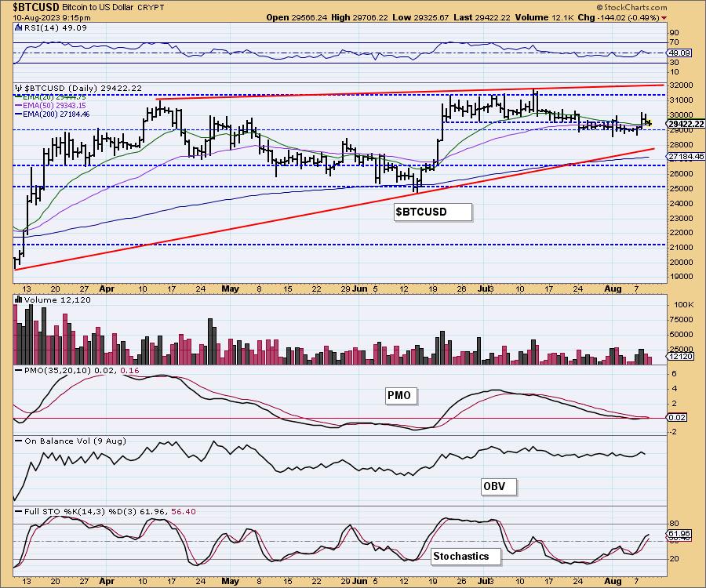Click the EMA(50) 29343.15 legend entry
Screen dimensions: 706x588
coord(50,105)
